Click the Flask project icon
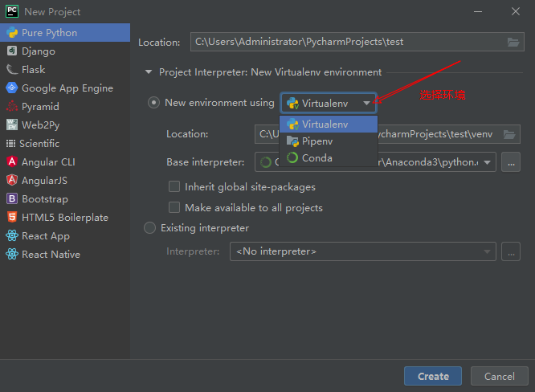535x392 pixels. tap(12, 70)
